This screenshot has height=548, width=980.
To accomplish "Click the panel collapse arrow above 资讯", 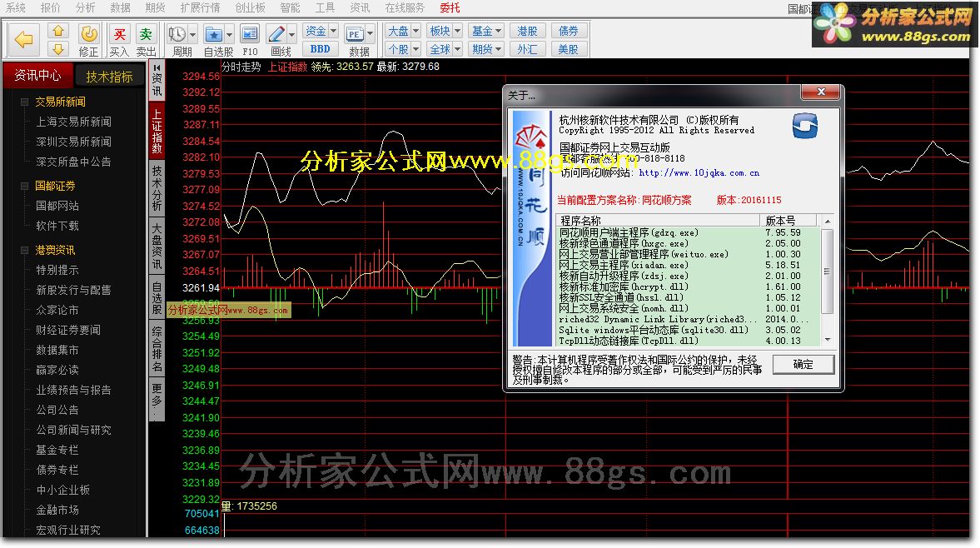I will pos(157,67).
